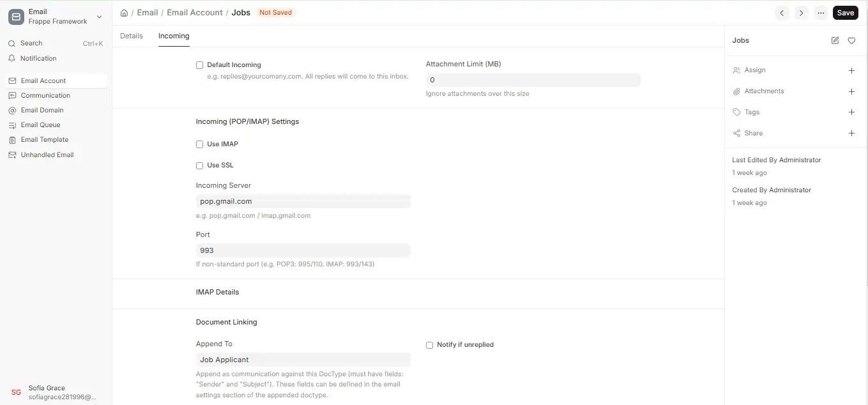The width and height of the screenshot is (868, 405).
Task: Click the Tags label in sidebar
Action: point(752,112)
